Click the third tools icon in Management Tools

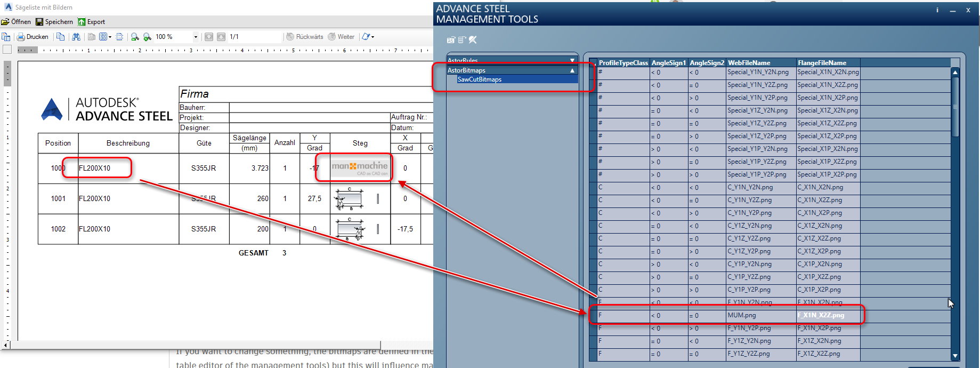472,39
